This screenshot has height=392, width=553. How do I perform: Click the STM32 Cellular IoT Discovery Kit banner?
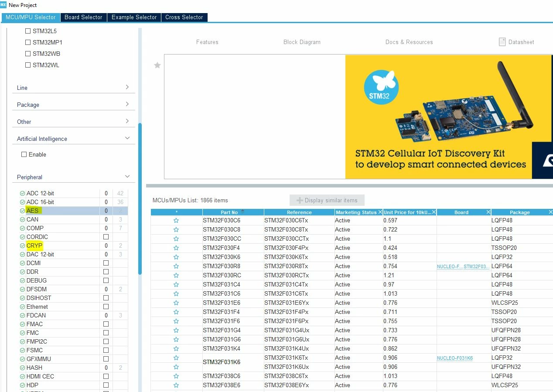coord(449,116)
